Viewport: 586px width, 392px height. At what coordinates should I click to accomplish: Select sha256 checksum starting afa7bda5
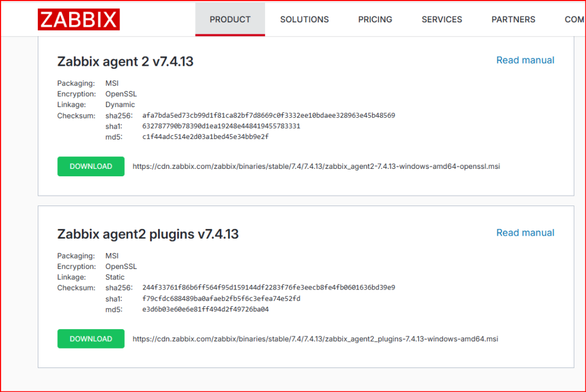pyautogui.click(x=268, y=116)
